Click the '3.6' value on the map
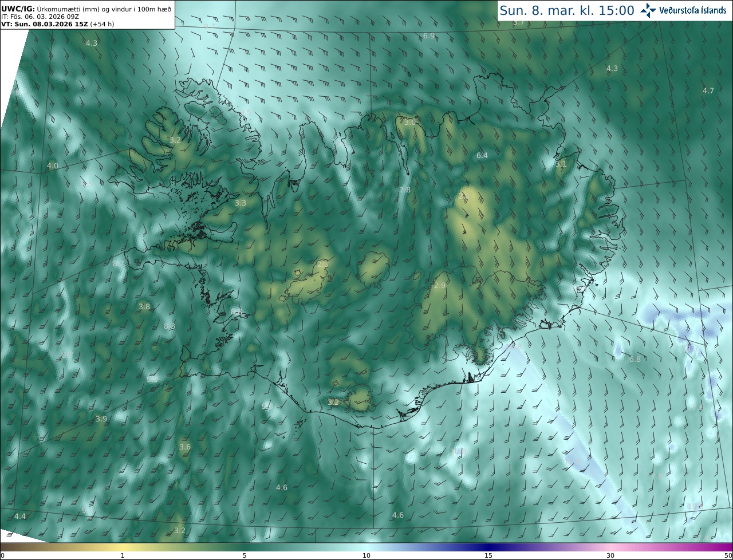This screenshot has height=560, width=733. coord(185,447)
